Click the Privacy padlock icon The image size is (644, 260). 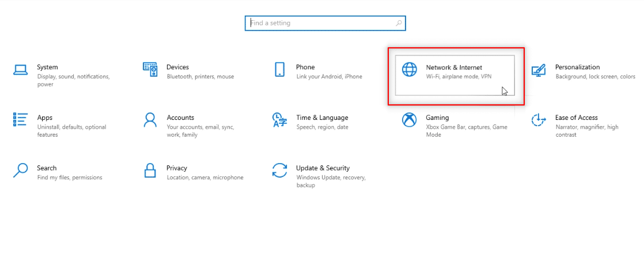(150, 170)
